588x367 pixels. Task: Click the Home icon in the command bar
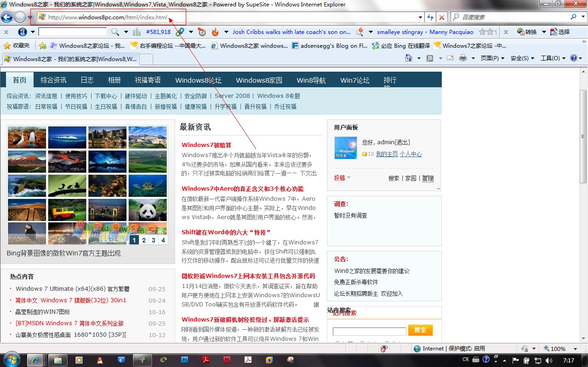tap(409, 58)
